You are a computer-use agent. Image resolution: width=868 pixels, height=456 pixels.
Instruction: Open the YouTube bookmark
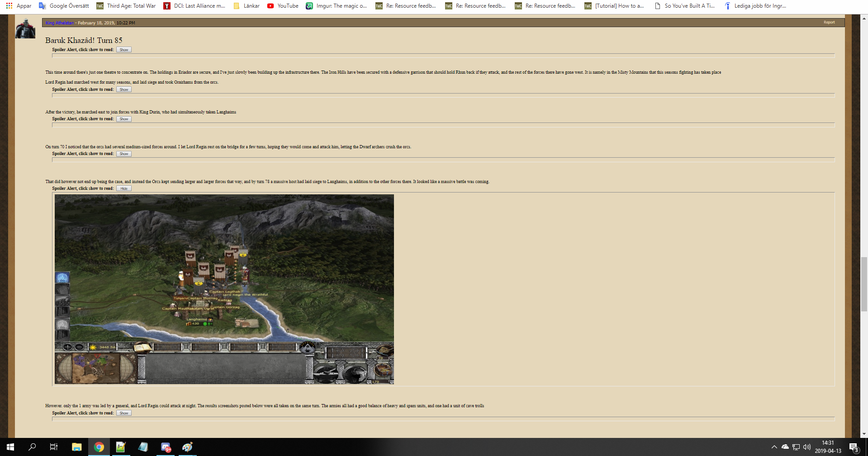tap(283, 6)
